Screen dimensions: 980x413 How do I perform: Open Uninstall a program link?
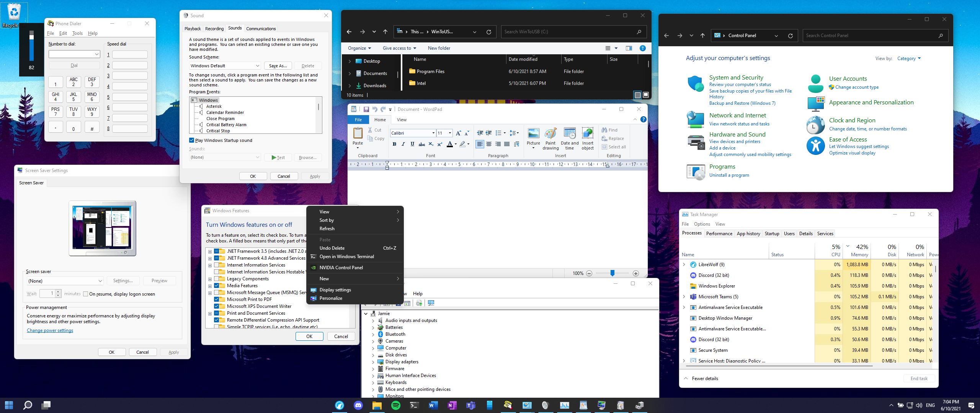point(729,175)
